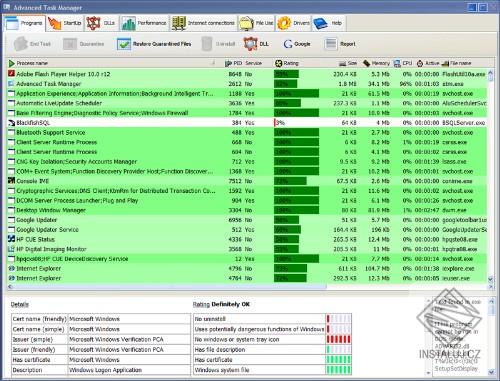The width and height of the screenshot is (500, 381).
Task: Click the Quarantine button
Action: [x=84, y=44]
